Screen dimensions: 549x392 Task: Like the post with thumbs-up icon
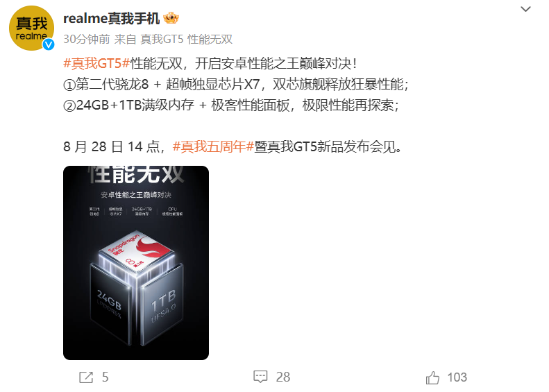click(432, 377)
